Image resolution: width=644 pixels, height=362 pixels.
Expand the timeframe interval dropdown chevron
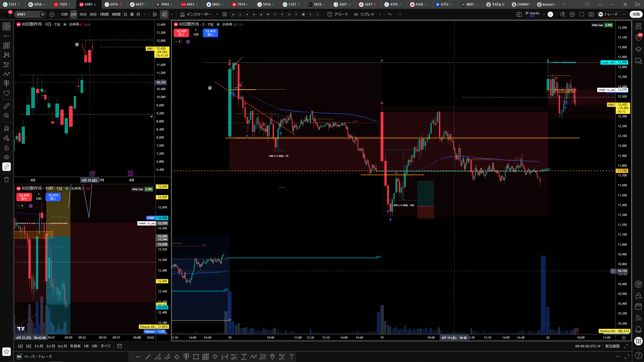tap(145, 14)
